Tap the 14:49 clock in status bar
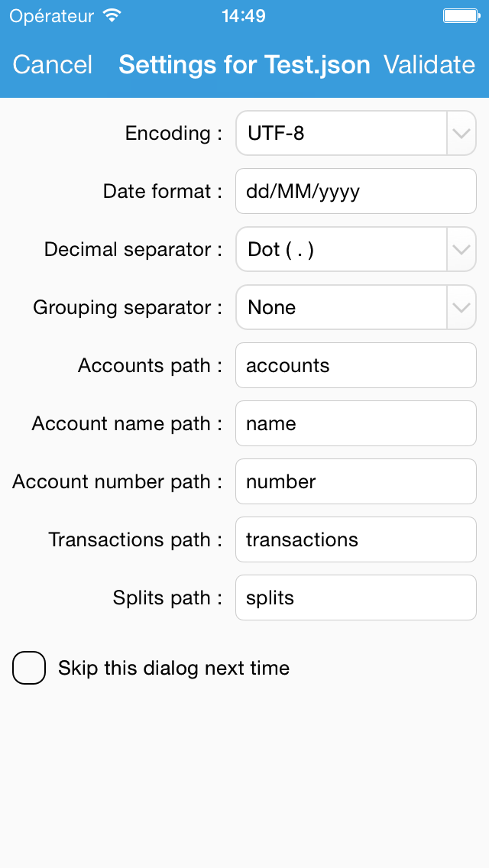 pyautogui.click(x=244, y=16)
